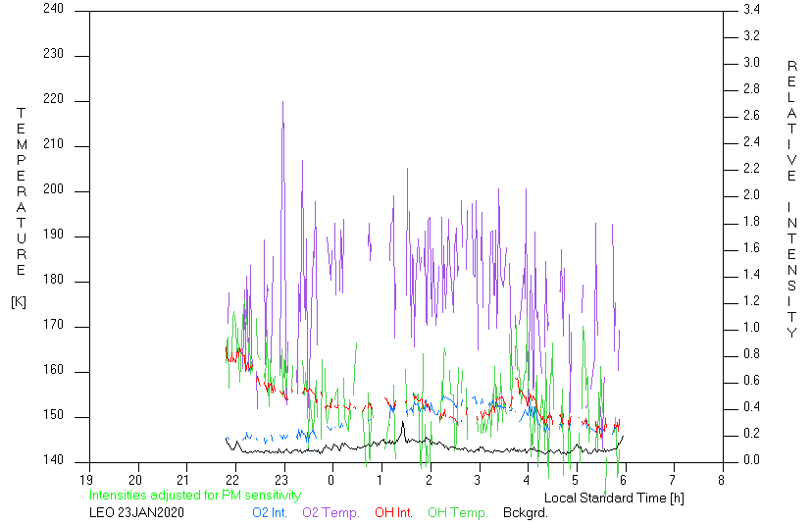Viewport: 812px width, 525px height.
Task: Click the 160 temperature axis value
Action: 53,370
